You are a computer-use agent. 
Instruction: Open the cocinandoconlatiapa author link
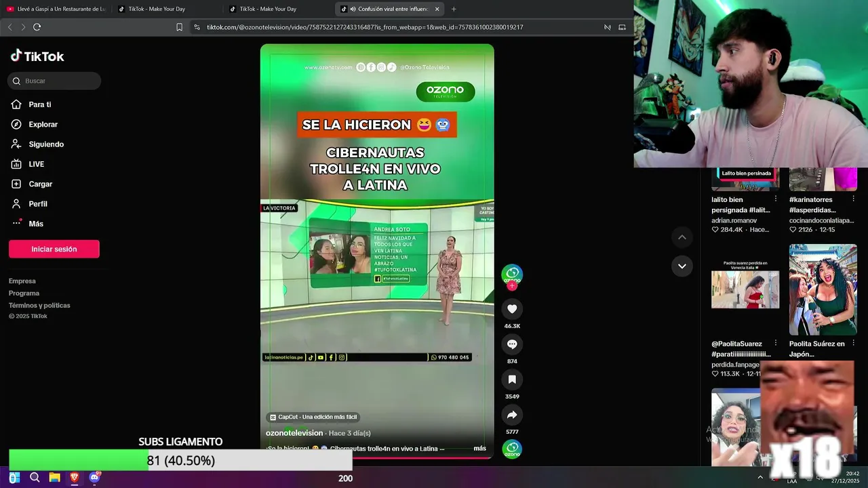tap(821, 220)
